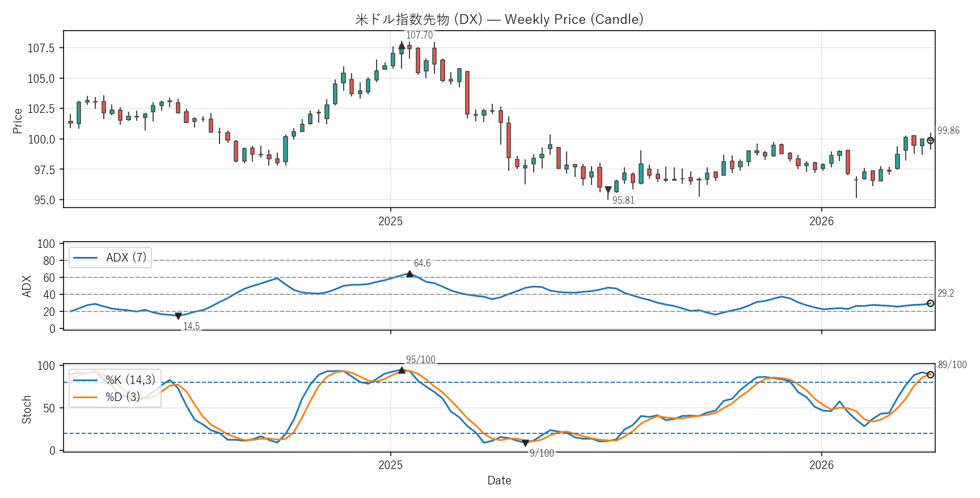Click the Stoch y-axis label
Screen dimensions: 980x498
pos(26,410)
